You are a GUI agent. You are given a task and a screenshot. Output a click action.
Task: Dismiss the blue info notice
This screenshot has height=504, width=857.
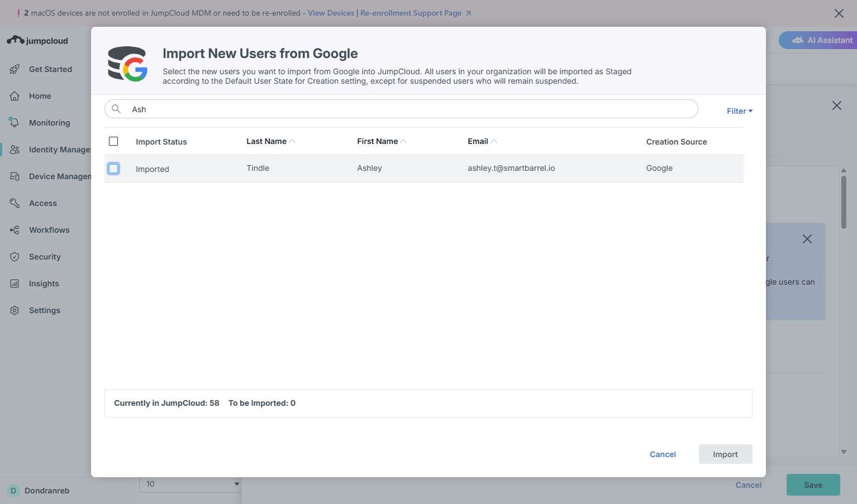807,239
